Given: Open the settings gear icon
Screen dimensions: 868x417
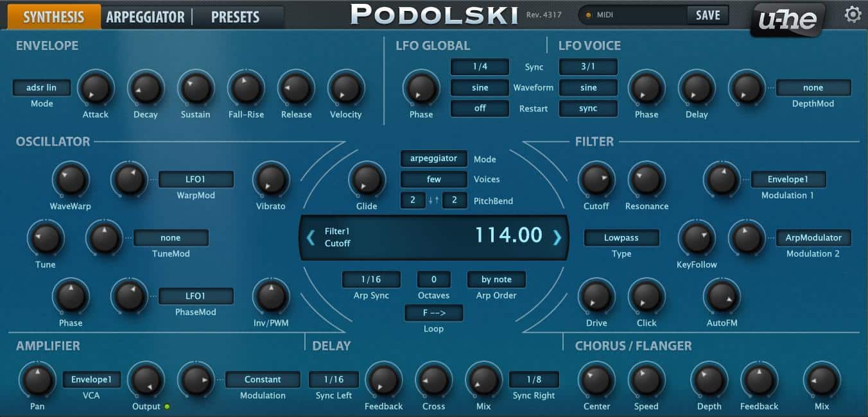Looking at the screenshot, I should pyautogui.click(x=853, y=14).
